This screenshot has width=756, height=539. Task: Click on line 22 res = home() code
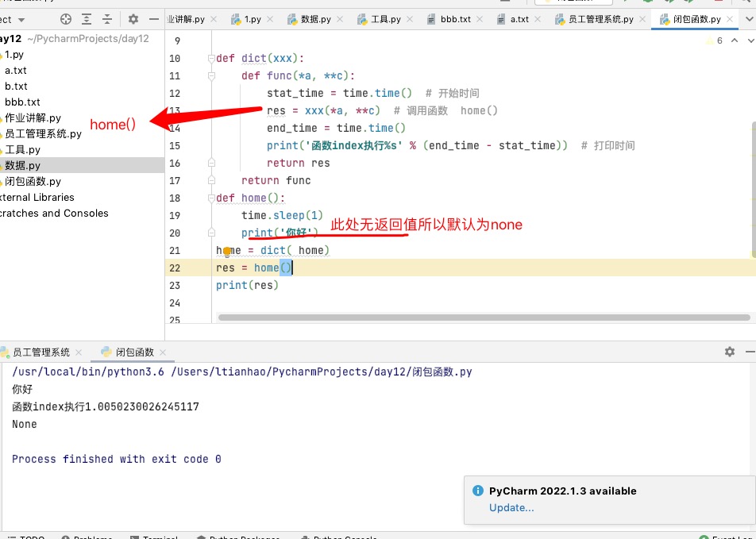(254, 268)
